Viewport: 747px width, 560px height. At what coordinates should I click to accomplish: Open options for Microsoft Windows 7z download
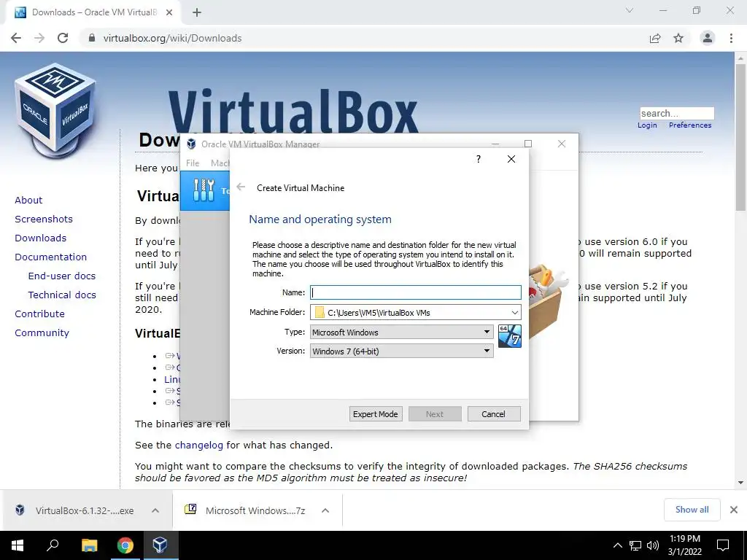[x=325, y=510]
